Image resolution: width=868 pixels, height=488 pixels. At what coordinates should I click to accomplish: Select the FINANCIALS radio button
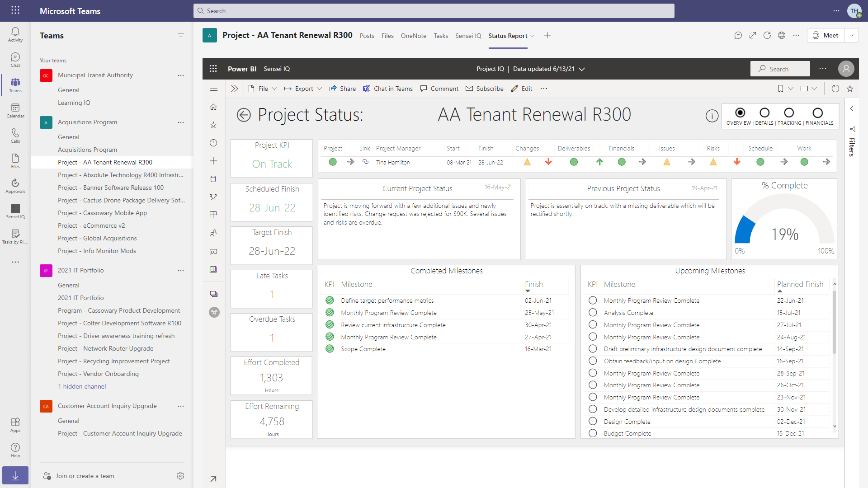click(x=818, y=113)
